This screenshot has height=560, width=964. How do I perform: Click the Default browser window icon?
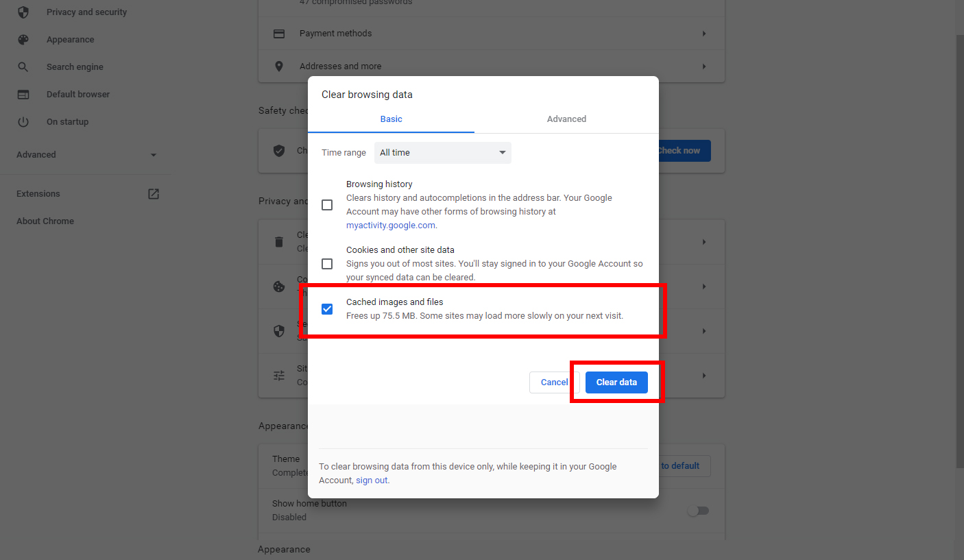pyautogui.click(x=23, y=95)
